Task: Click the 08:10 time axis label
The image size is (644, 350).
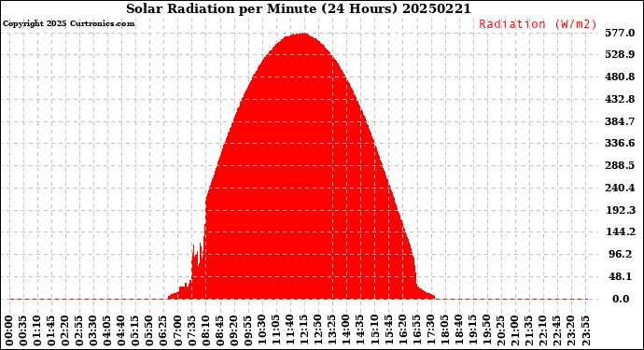Action: 205,331
